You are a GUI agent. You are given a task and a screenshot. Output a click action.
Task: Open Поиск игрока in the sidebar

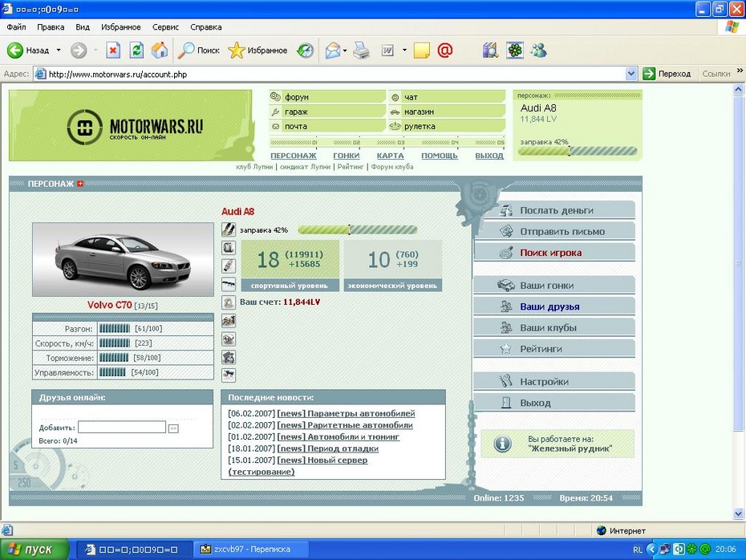click(x=555, y=253)
